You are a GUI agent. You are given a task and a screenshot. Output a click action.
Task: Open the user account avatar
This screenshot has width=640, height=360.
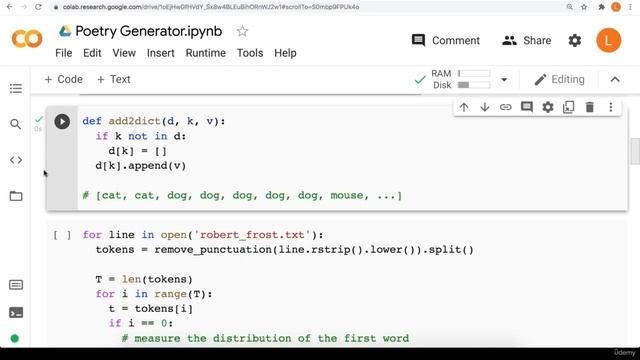[609, 40]
